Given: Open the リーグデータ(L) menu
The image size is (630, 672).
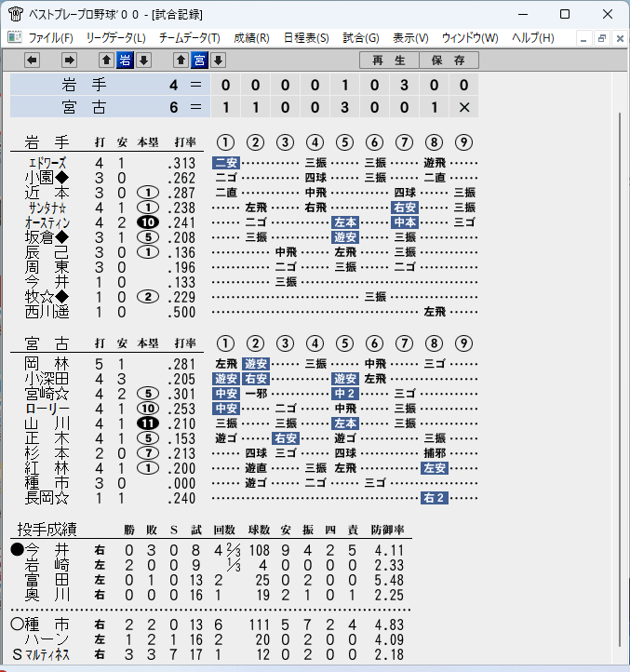Looking at the screenshot, I should [115, 38].
